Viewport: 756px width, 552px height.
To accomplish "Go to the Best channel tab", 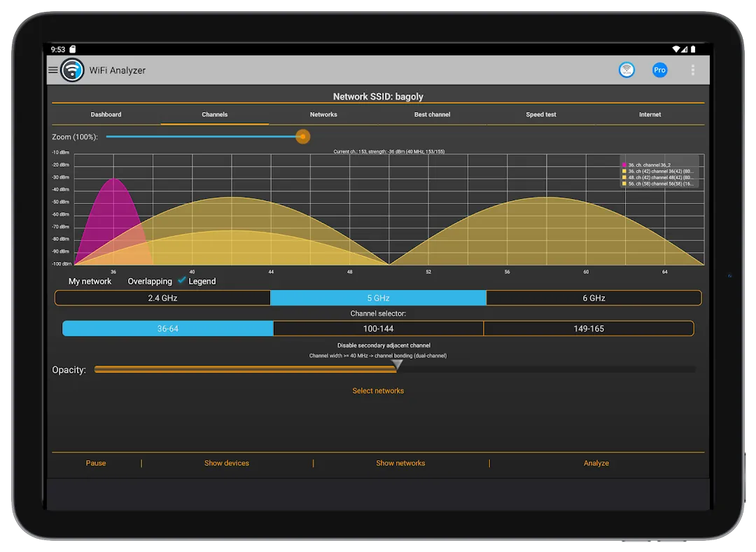I will [432, 114].
